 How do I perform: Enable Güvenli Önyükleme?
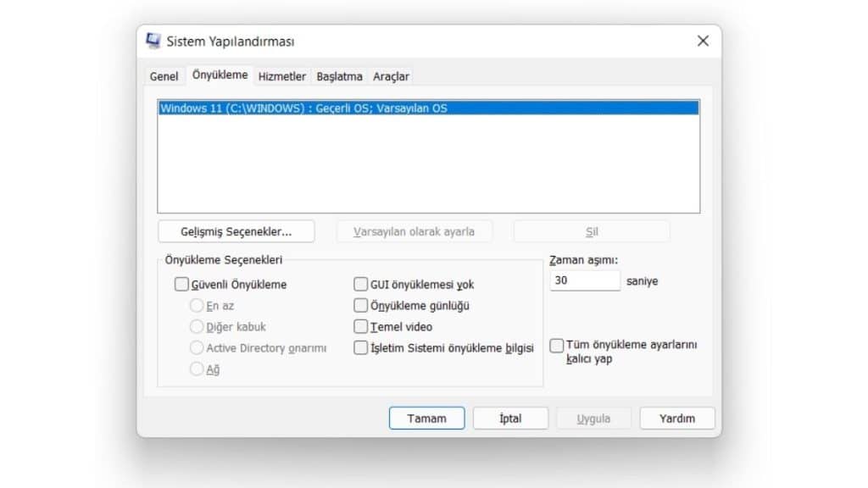[x=181, y=284]
